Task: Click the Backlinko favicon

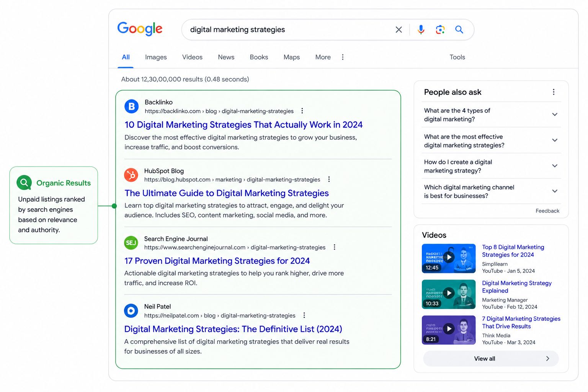Action: click(x=132, y=106)
